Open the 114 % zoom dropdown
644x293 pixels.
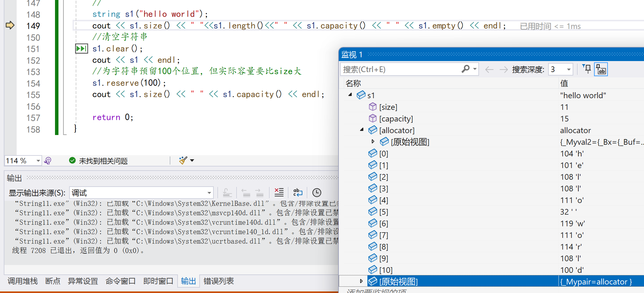tap(38, 161)
